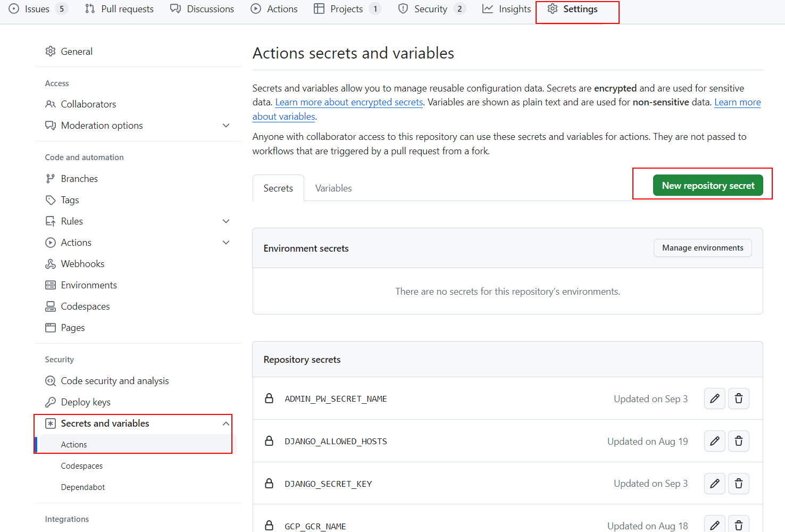The height and width of the screenshot is (532, 785).
Task: Click the Webhooks icon
Action: [51, 264]
